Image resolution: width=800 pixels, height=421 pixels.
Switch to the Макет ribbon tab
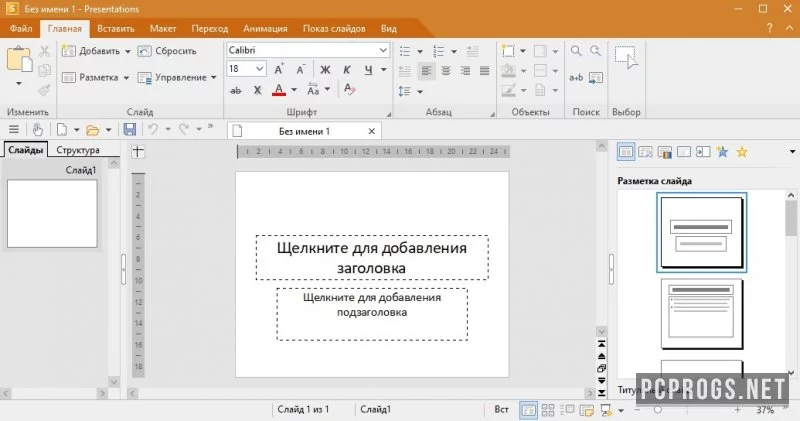pyautogui.click(x=163, y=29)
